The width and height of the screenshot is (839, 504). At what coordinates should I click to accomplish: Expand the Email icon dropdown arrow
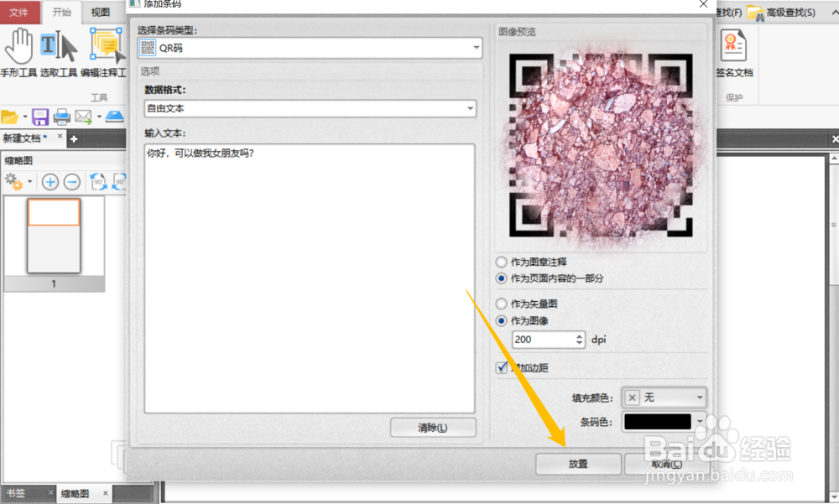click(x=99, y=117)
